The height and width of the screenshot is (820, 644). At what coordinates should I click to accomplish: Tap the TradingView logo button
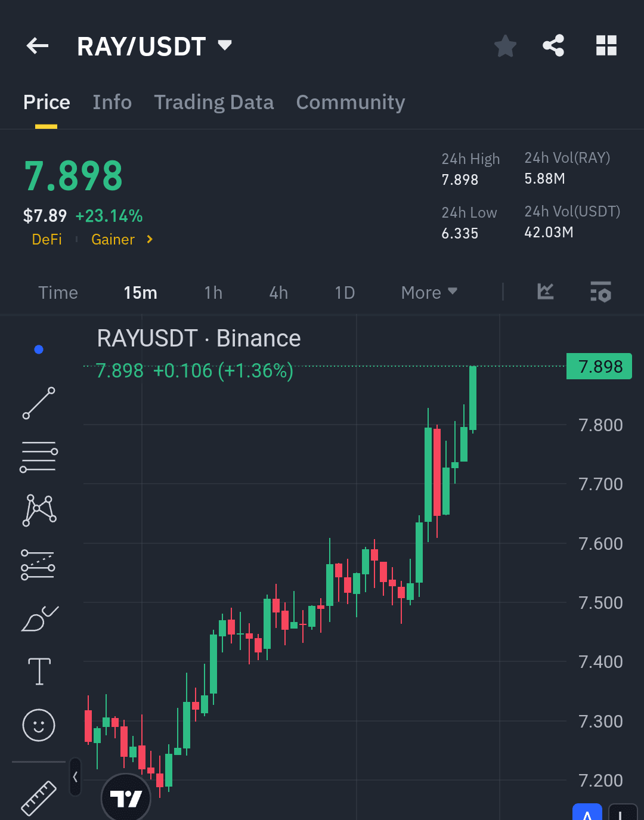[x=126, y=798]
